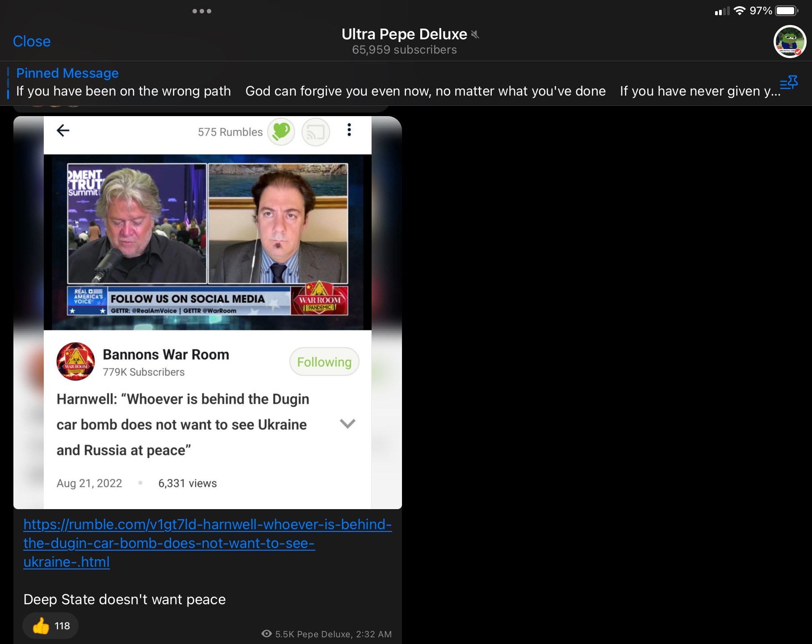
Task: Click the Following button
Action: click(324, 362)
